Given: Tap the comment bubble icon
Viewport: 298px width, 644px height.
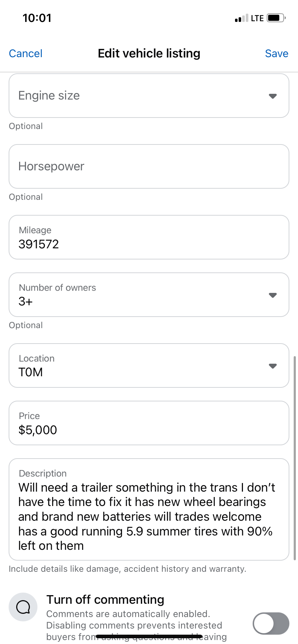Looking at the screenshot, I should (23, 607).
